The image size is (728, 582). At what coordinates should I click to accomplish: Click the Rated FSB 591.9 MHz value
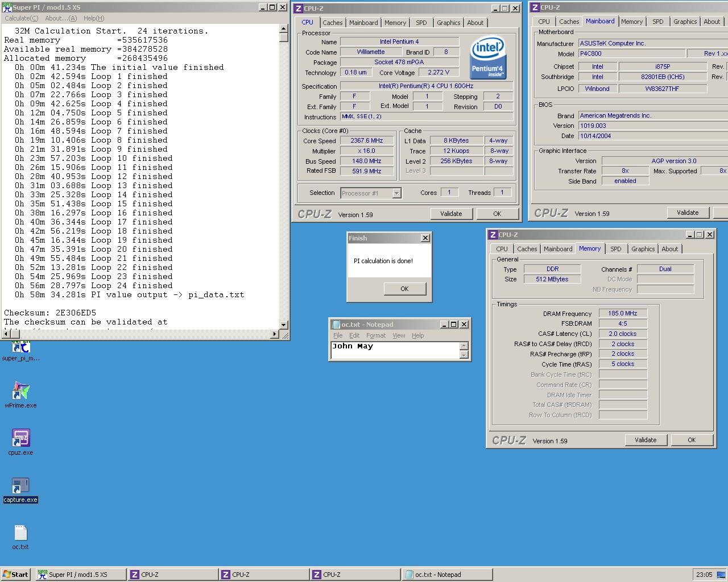pyautogui.click(x=367, y=171)
